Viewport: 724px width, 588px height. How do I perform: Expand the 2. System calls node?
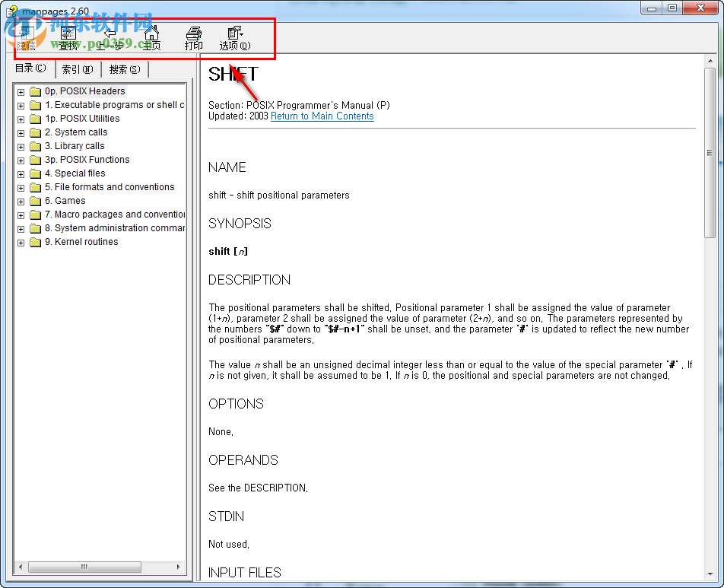[x=21, y=133]
